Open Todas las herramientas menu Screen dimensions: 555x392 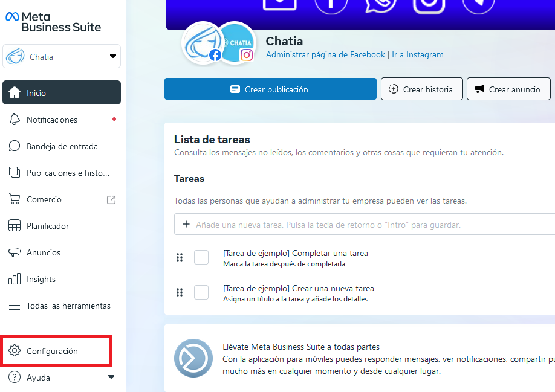62,306
